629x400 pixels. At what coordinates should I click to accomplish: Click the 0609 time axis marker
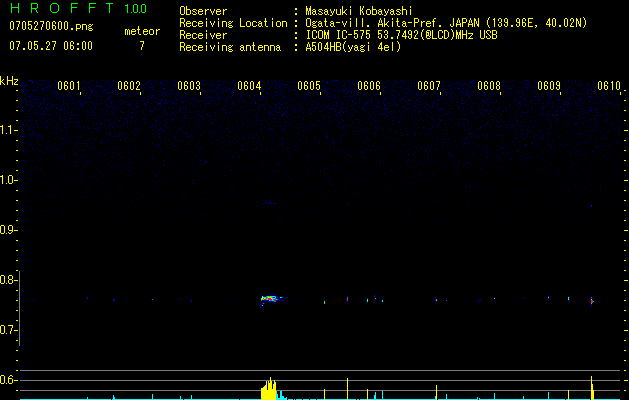pos(548,86)
